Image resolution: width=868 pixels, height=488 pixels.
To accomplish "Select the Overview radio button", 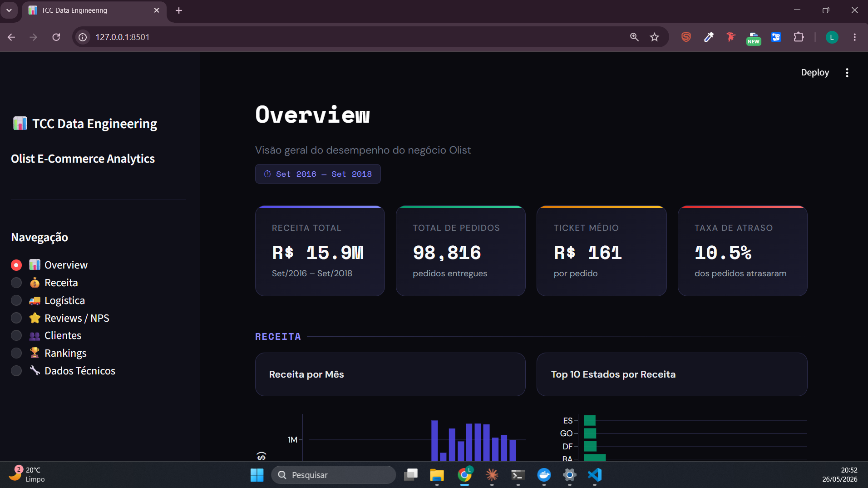I will pyautogui.click(x=16, y=265).
